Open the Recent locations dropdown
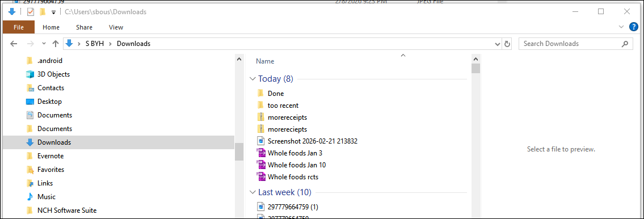The height and width of the screenshot is (219, 644). point(44,44)
